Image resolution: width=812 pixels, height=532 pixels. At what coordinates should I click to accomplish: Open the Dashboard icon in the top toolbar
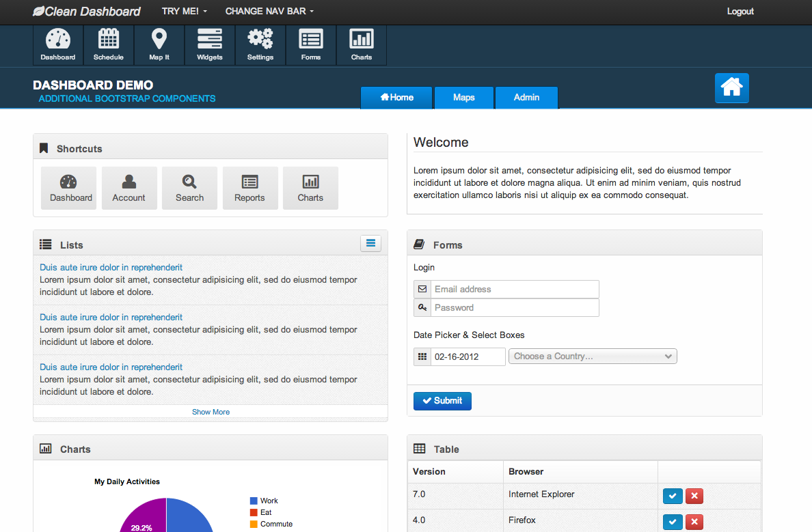point(58,44)
